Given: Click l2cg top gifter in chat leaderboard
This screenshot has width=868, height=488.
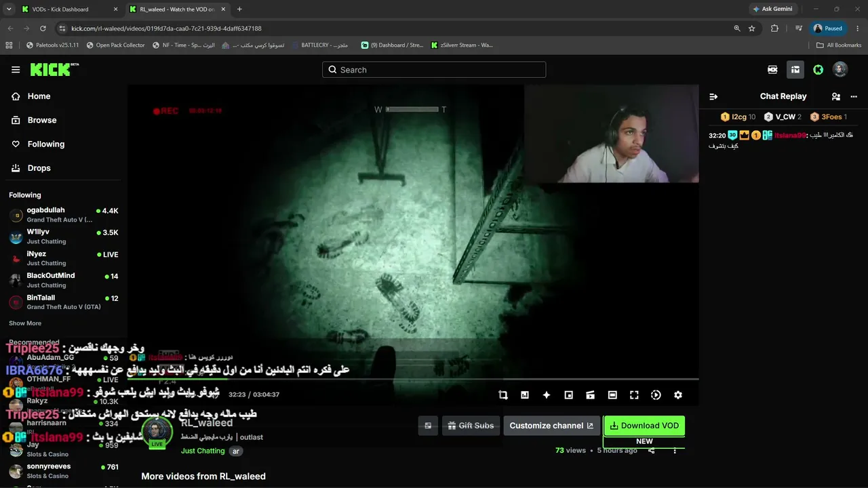Looking at the screenshot, I should pyautogui.click(x=738, y=117).
